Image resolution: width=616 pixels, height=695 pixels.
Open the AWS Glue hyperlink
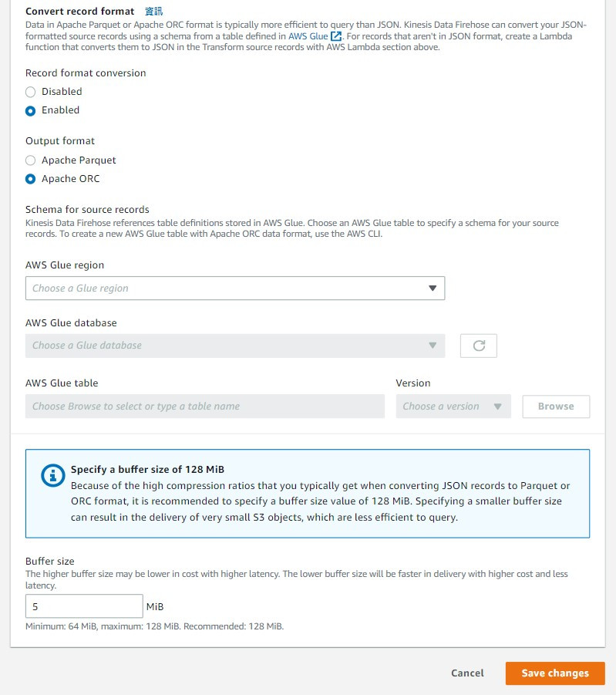[x=308, y=36]
